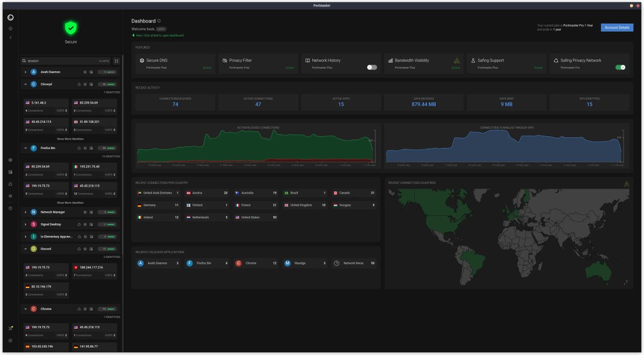Viewport: 644px width, 355px height.
Task: Click the Safing Support person icon
Action: (473, 61)
